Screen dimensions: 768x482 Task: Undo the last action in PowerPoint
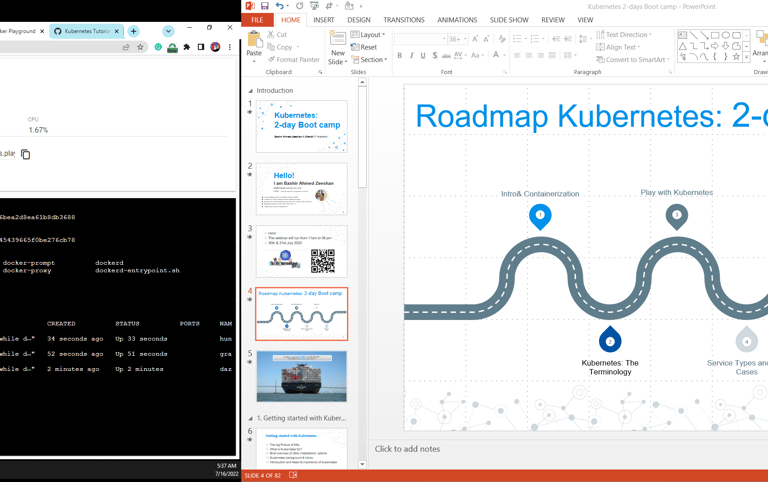[279, 6]
